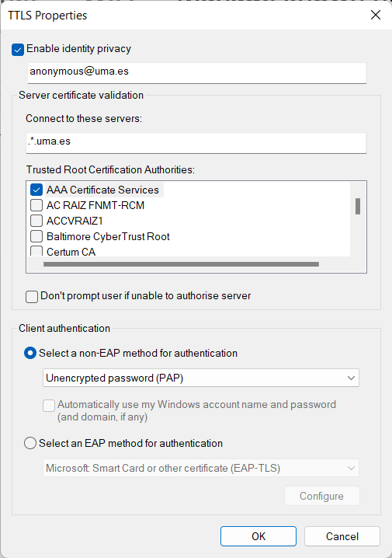Close the TTLS Properties dialog

pos(376,15)
